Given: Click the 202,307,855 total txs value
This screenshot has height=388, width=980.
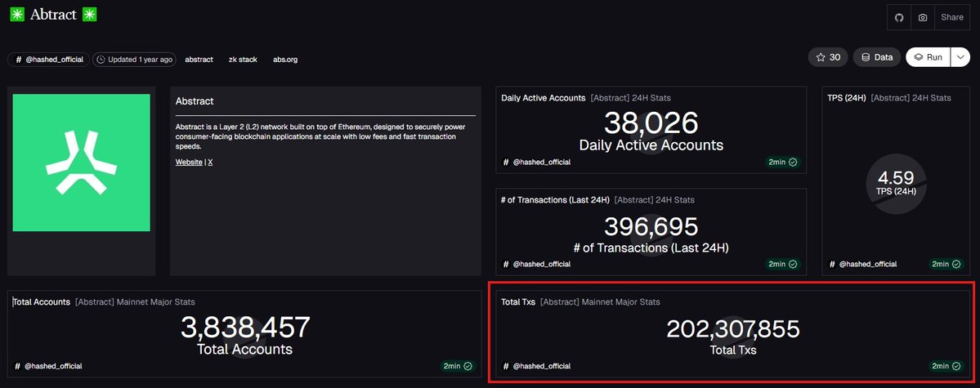Looking at the screenshot, I should (x=733, y=329).
